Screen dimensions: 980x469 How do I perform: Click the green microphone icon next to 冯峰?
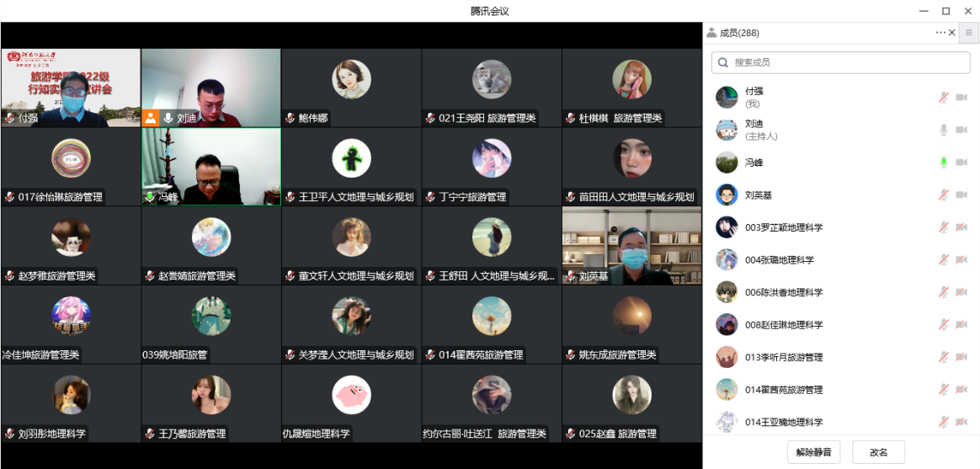pos(944,163)
